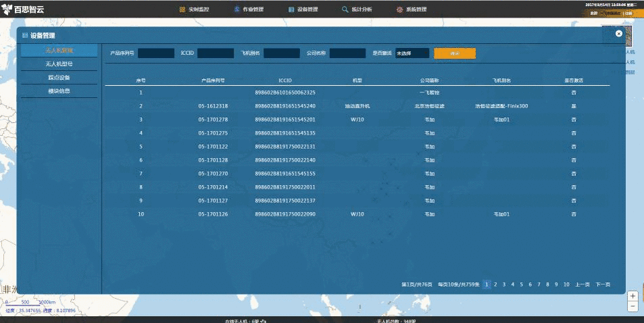Click the 实时监控 monitor icon
Viewport: 644px width, 323px height.
182,9
